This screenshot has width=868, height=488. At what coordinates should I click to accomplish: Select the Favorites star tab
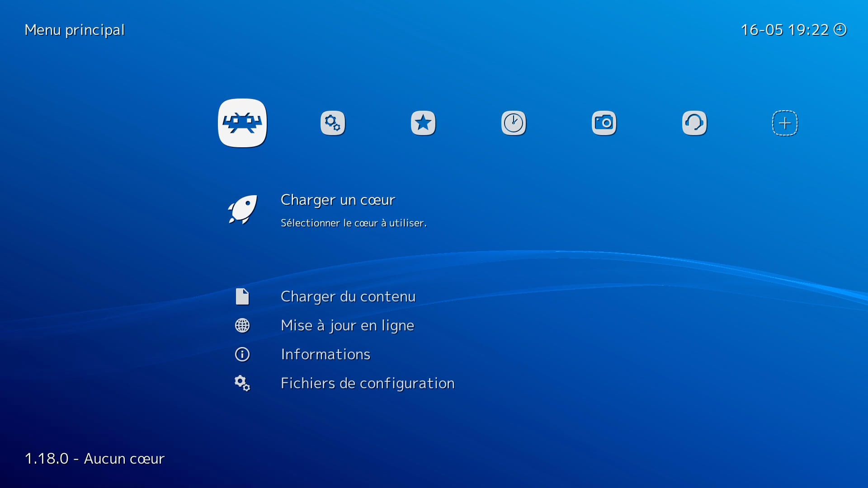(423, 122)
